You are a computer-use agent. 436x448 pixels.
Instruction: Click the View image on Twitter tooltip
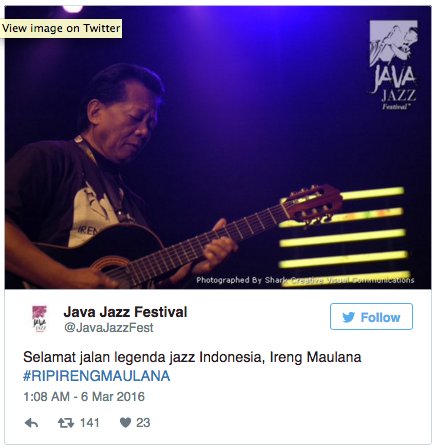pos(61,28)
